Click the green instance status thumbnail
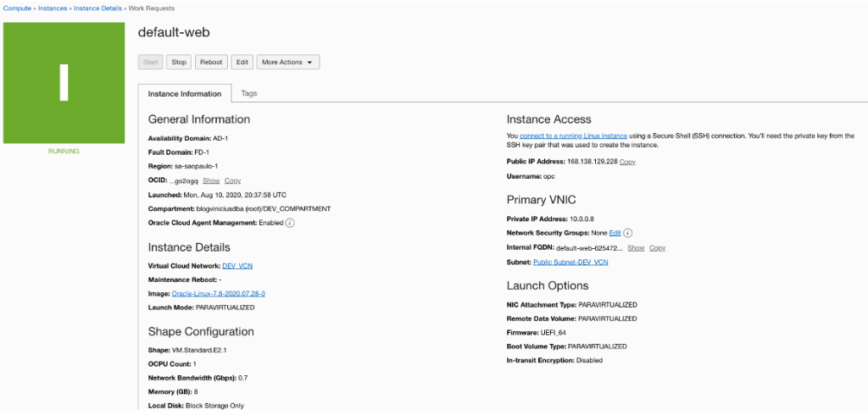 click(x=64, y=82)
